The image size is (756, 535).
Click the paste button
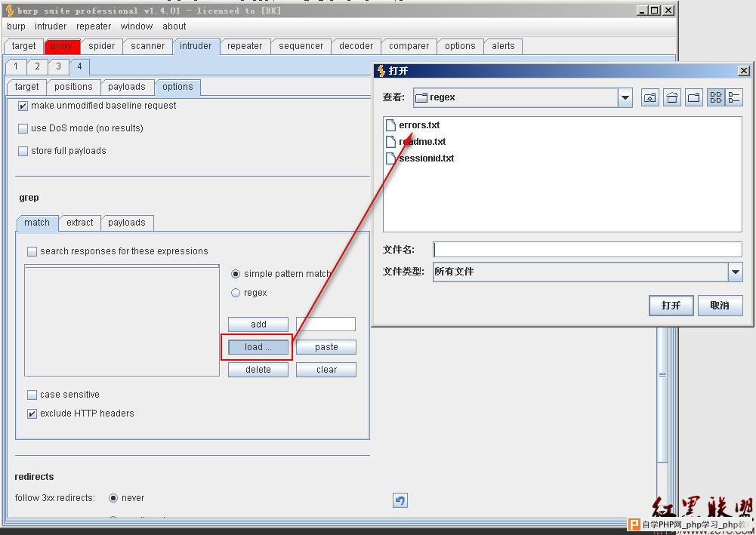coord(326,347)
